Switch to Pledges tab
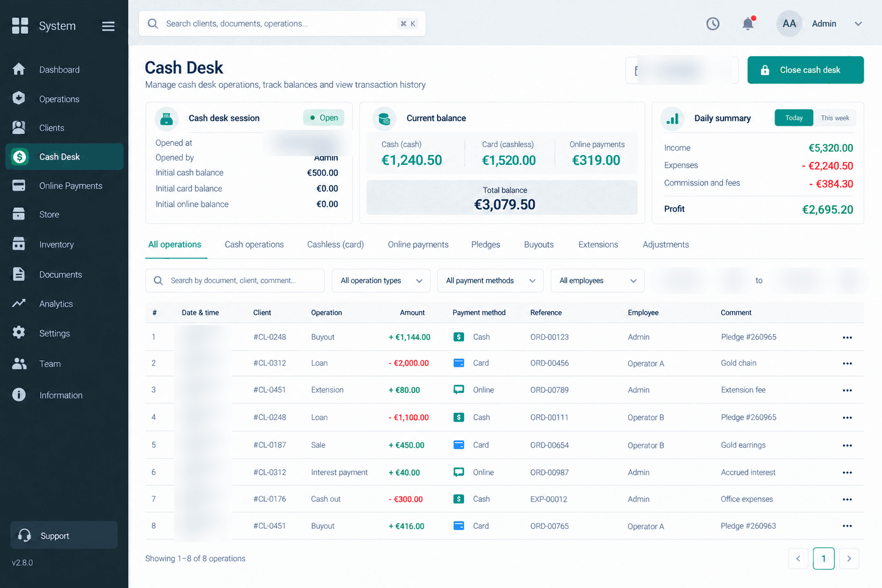This screenshot has height=588, width=882. point(486,245)
